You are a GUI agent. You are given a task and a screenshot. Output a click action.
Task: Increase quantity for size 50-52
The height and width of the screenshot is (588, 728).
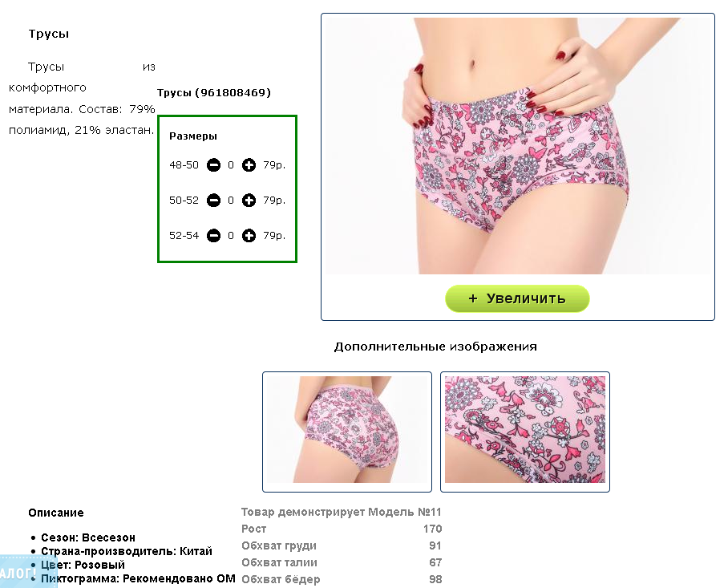coord(249,201)
